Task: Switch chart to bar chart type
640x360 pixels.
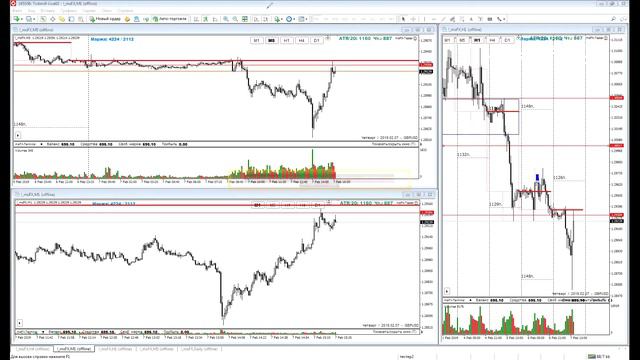Action: point(196,19)
